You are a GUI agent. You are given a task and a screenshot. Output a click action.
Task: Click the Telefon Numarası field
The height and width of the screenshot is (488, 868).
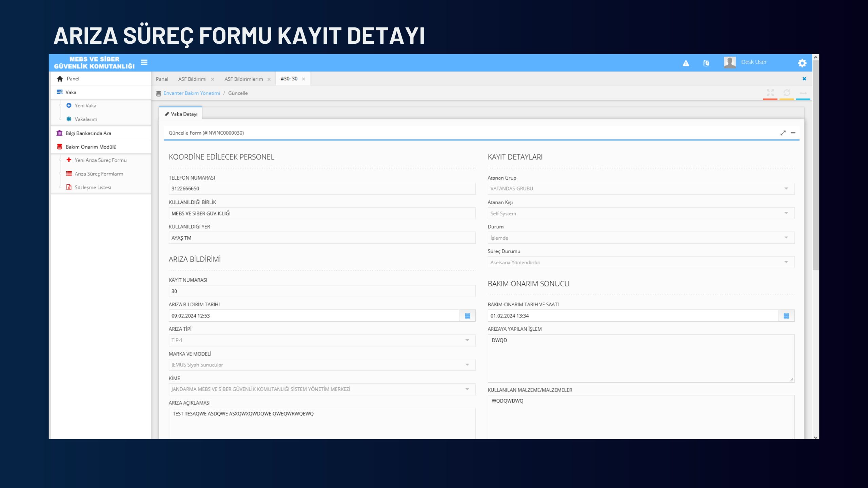[x=322, y=189]
